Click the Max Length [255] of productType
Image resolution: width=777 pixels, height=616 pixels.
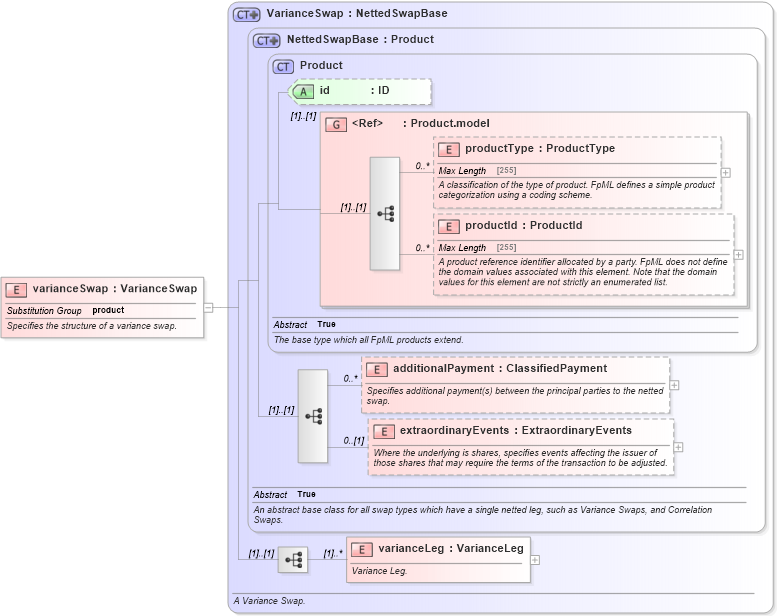coord(478,170)
